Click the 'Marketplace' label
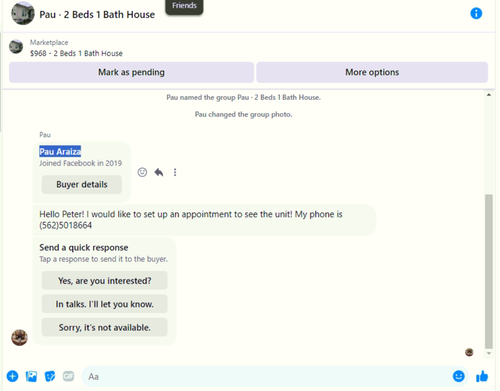Image resolution: width=500 pixels, height=391 pixels. (x=49, y=42)
